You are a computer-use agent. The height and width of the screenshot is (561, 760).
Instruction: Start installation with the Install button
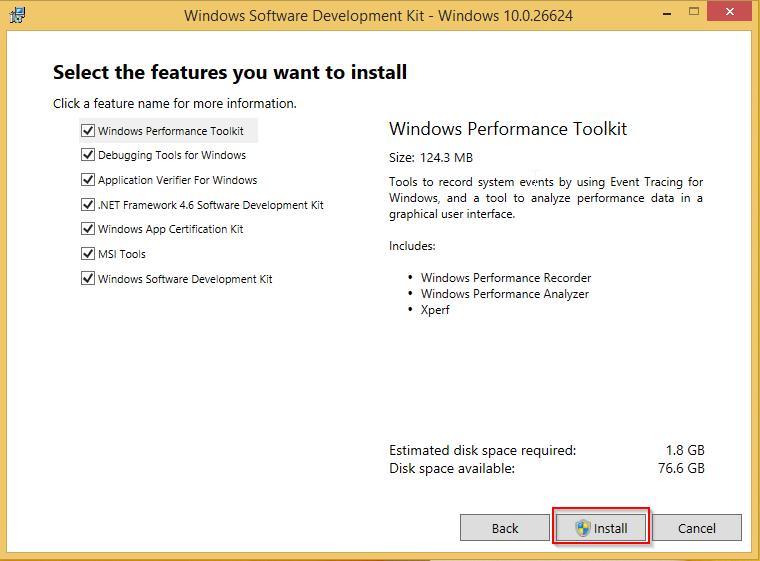pos(602,528)
